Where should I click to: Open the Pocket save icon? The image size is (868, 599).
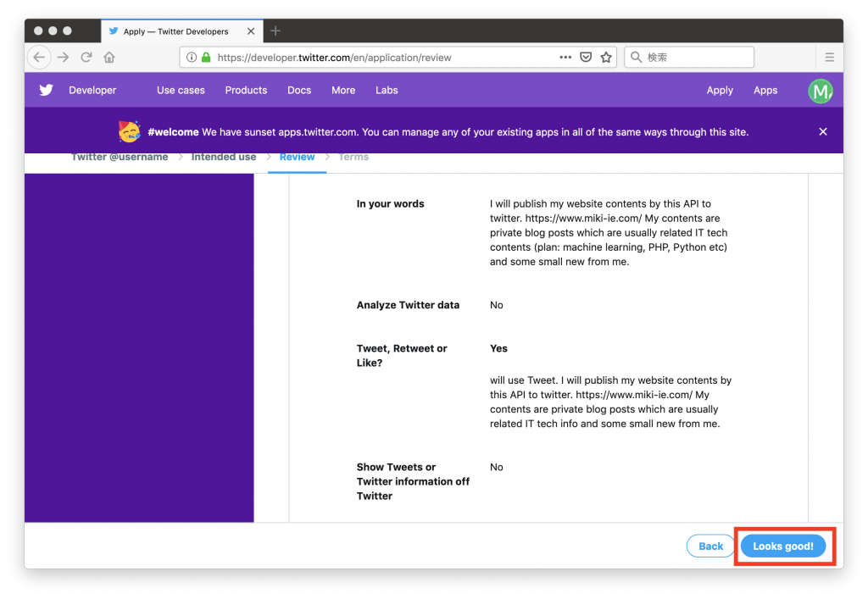click(586, 58)
